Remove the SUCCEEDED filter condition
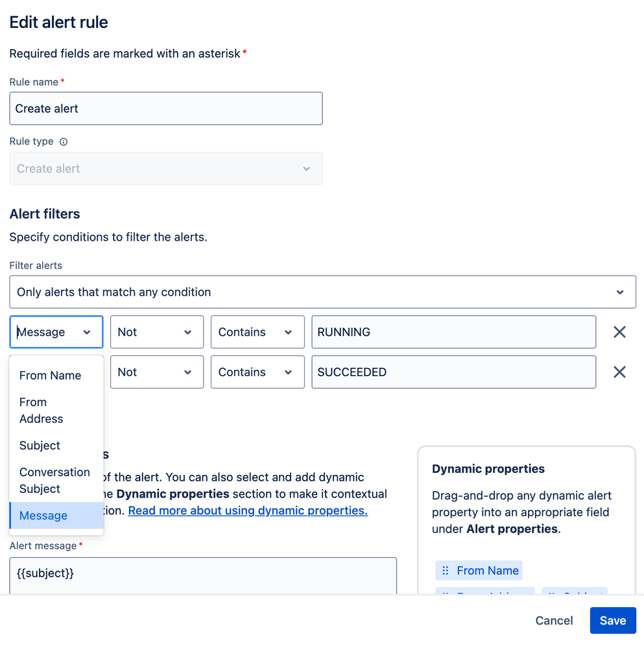Screen dimensions: 644x648 click(619, 372)
